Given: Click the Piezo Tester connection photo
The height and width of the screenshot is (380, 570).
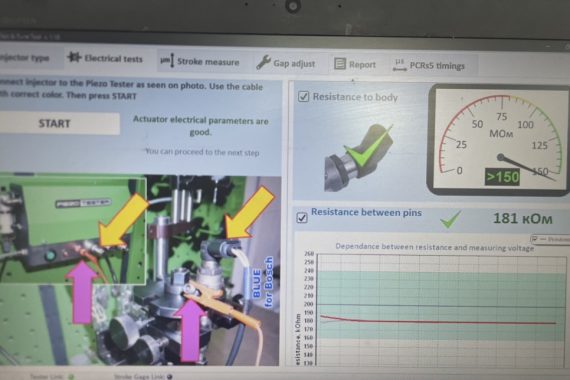Looking at the screenshot, I should coord(140,270).
